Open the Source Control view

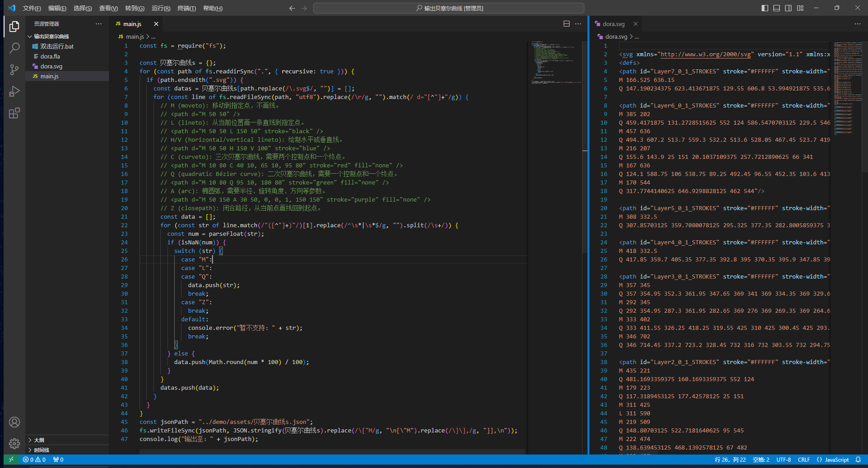[x=14, y=69]
